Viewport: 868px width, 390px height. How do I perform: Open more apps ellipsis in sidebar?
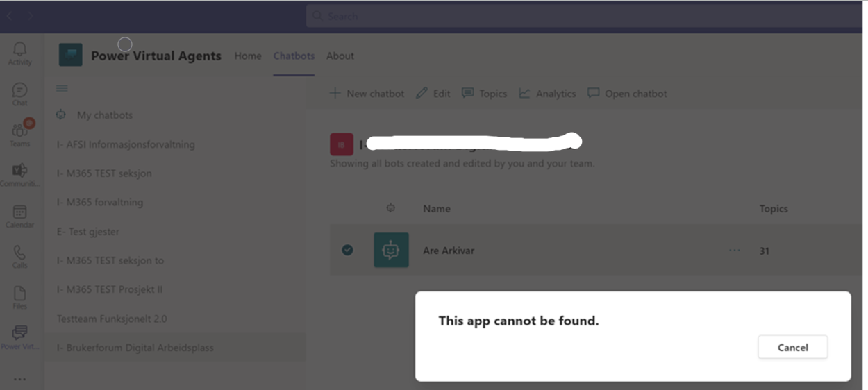click(19, 379)
